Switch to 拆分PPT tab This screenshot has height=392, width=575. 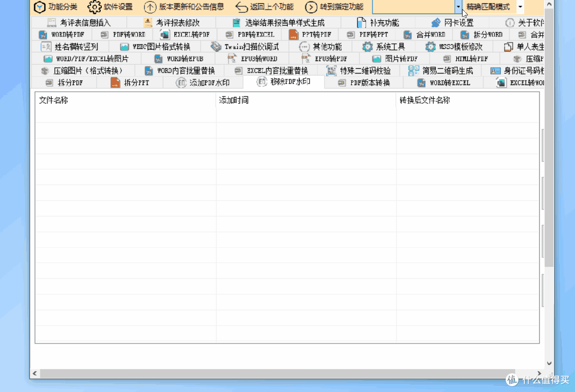[x=130, y=83]
